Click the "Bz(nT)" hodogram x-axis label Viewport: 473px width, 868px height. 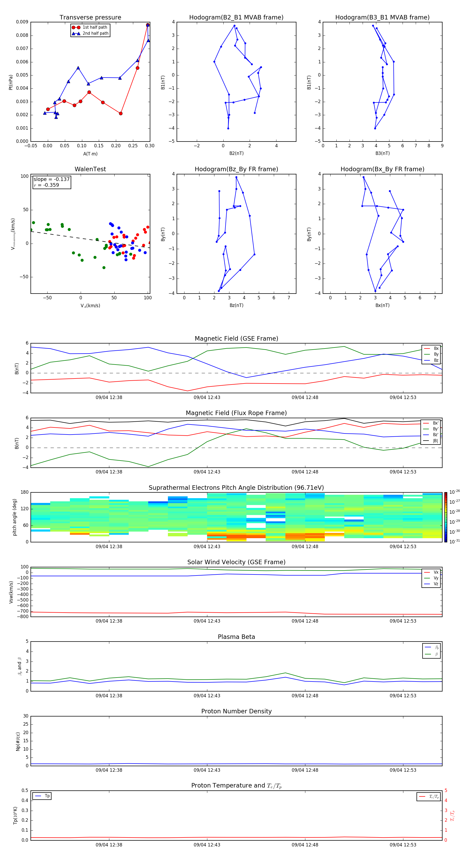236,305
